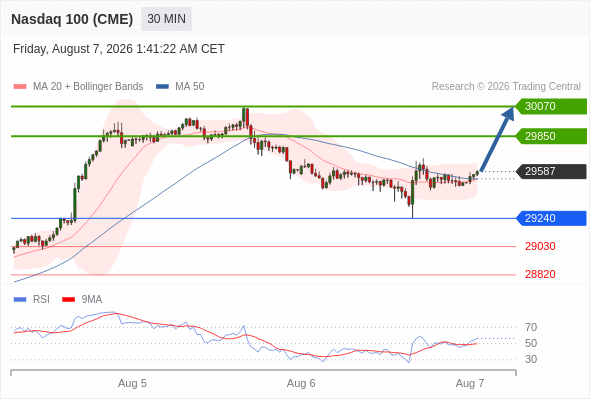The image size is (590, 400).
Task: Select the 29240 pivot price tag
Action: pyautogui.click(x=551, y=218)
